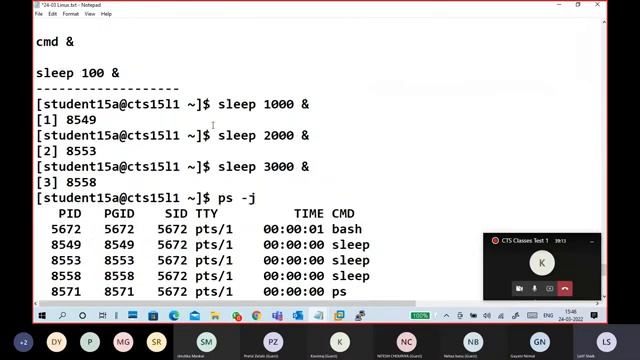Image resolution: width=640 pixels, height=360 pixels.
Task: Click the job line '[3] 8558'
Action: tap(66, 182)
